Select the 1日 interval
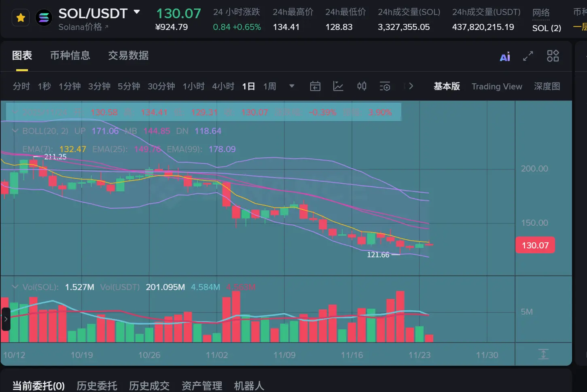This screenshot has width=587, height=392. 248,86
